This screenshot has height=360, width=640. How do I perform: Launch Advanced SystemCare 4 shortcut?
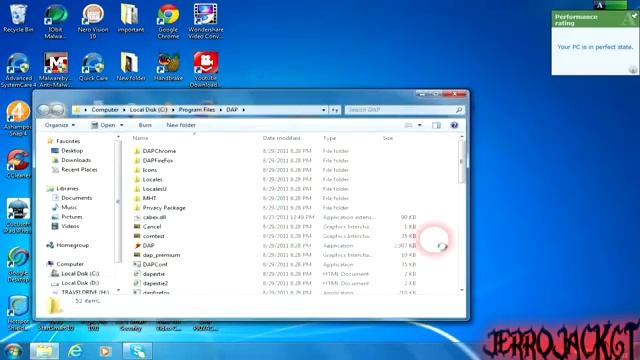point(18,70)
